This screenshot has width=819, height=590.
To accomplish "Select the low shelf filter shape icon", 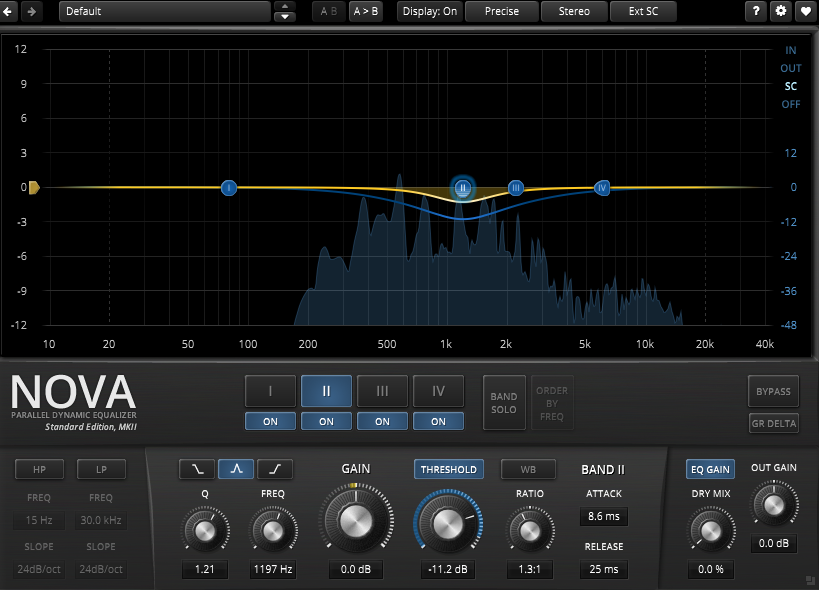I will pos(196,469).
